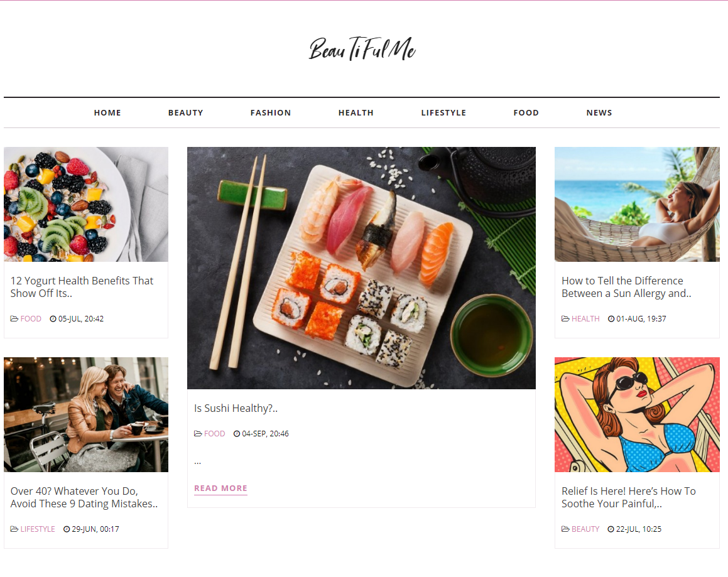Click Read More under sushi article
The width and height of the screenshot is (728, 577).
click(220, 488)
